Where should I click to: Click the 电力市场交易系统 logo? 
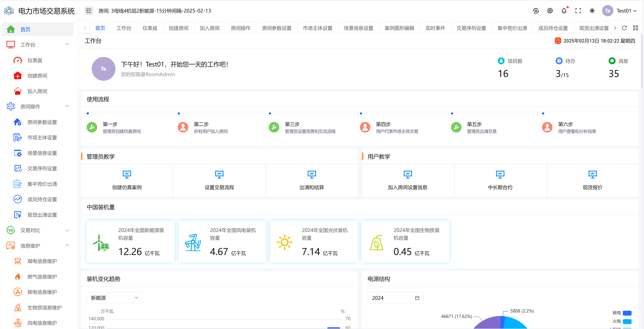pos(9,11)
